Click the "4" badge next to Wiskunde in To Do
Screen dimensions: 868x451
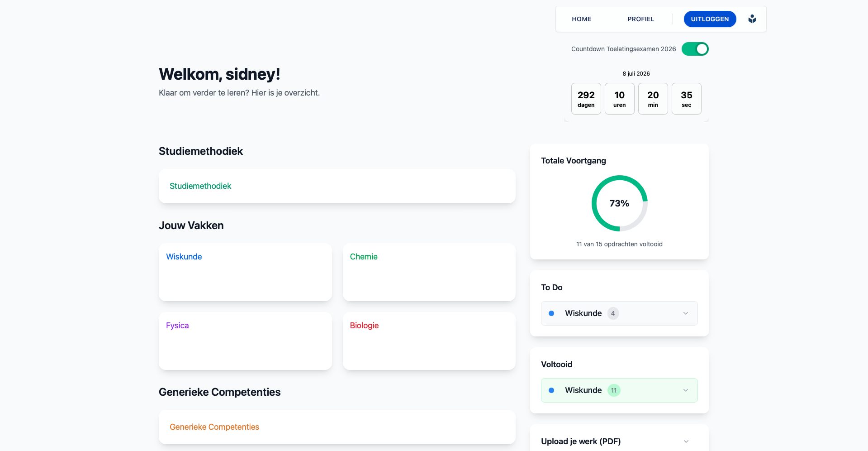tap(613, 313)
